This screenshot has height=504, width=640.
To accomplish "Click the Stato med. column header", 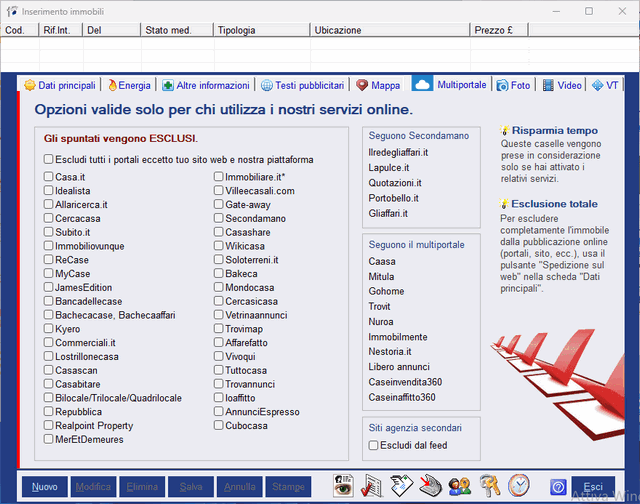I will click(x=177, y=30).
